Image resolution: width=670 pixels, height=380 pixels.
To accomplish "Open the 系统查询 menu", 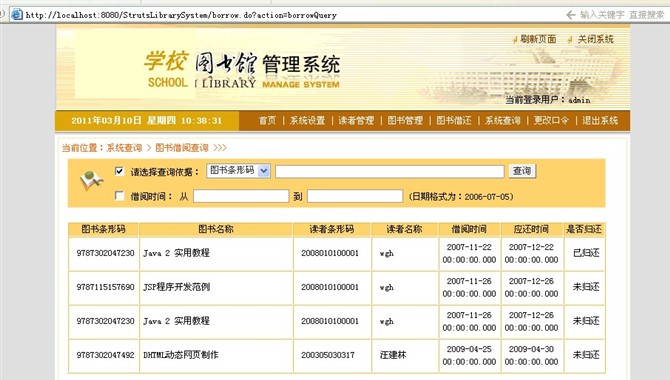I will click(x=502, y=121).
